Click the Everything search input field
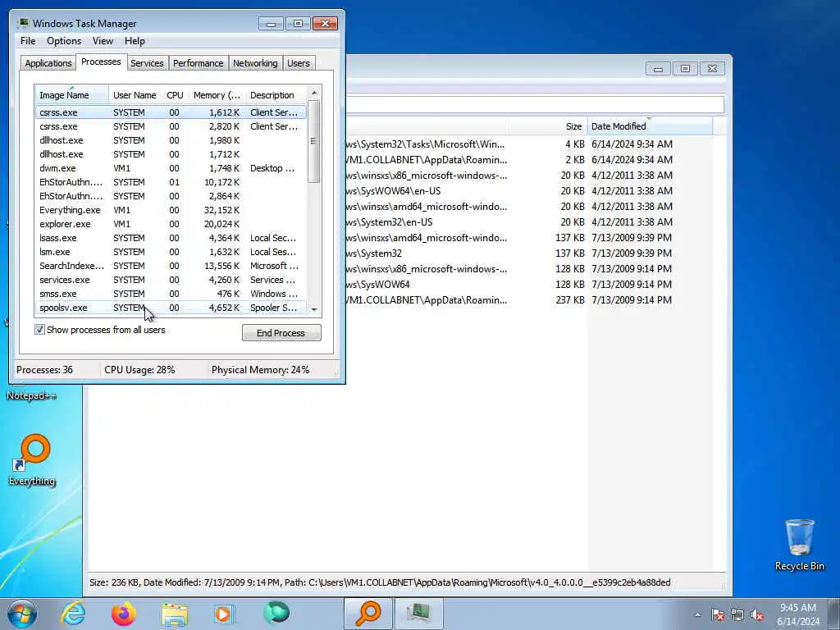Screen dimensions: 840x630 535,104
